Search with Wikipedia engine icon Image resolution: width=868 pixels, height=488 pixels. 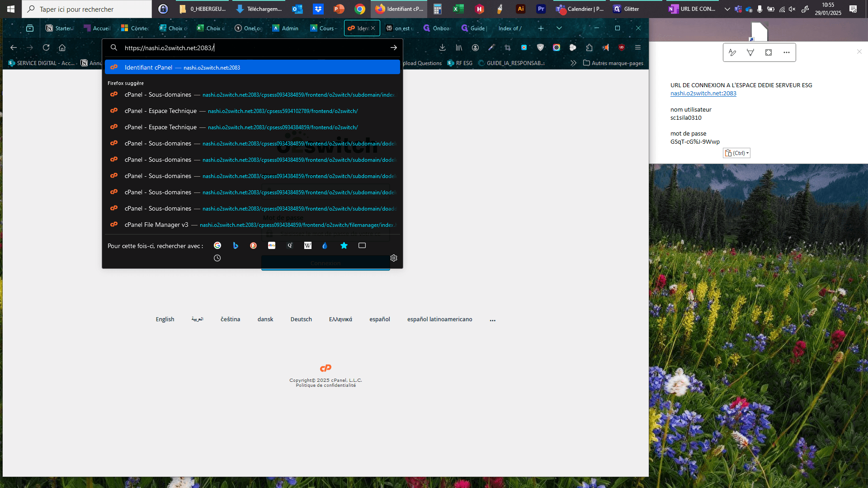coord(308,245)
